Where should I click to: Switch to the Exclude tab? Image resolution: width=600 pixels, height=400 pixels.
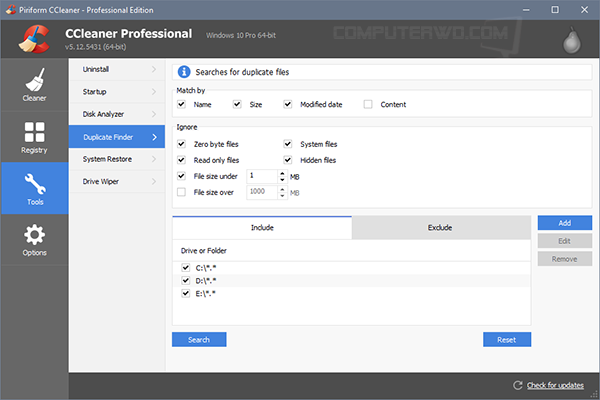point(441,228)
